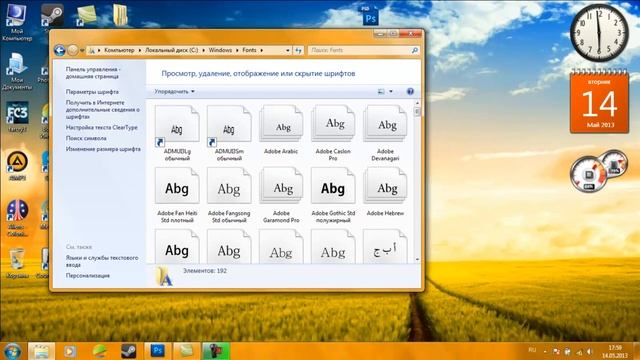Click the Поиск: Fonts search field
This screenshot has width=640, height=360.
(x=364, y=50)
